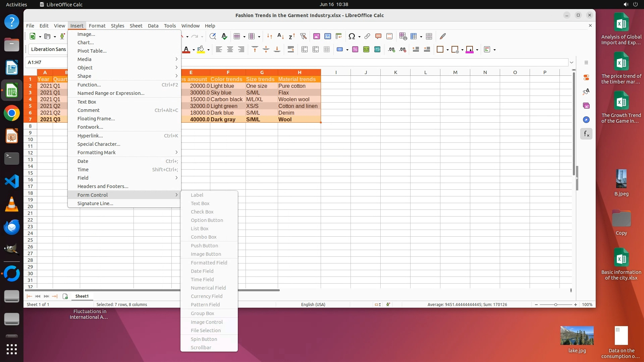Choose Signature Line from Insert menu
This screenshot has height=362, width=644.
(95, 203)
